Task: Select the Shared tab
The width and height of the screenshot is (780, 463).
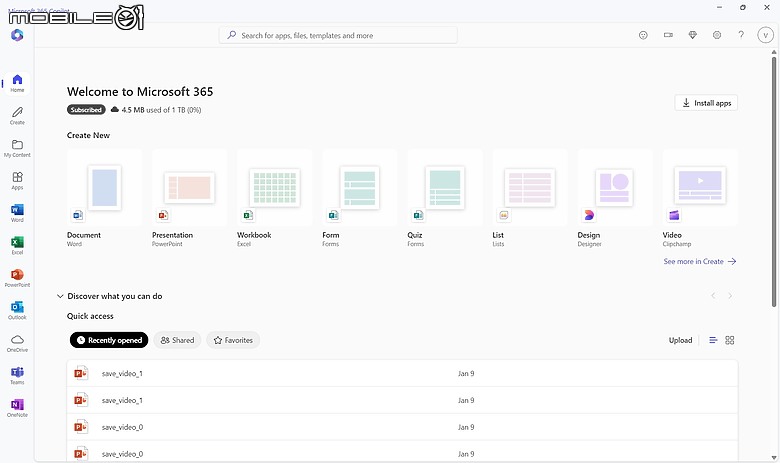Action: 177,340
